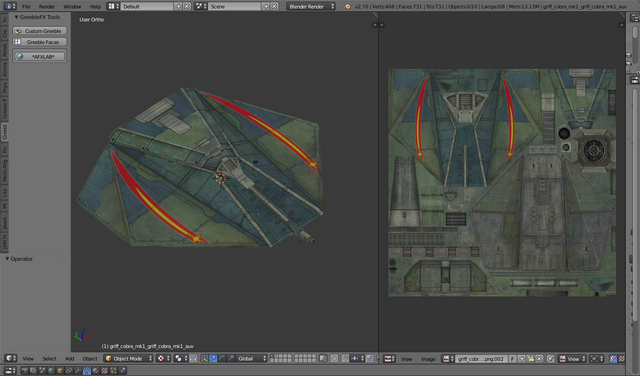The height and width of the screenshot is (376, 640).
Task: Open browse image dropdown before image name
Action: [x=448, y=359]
